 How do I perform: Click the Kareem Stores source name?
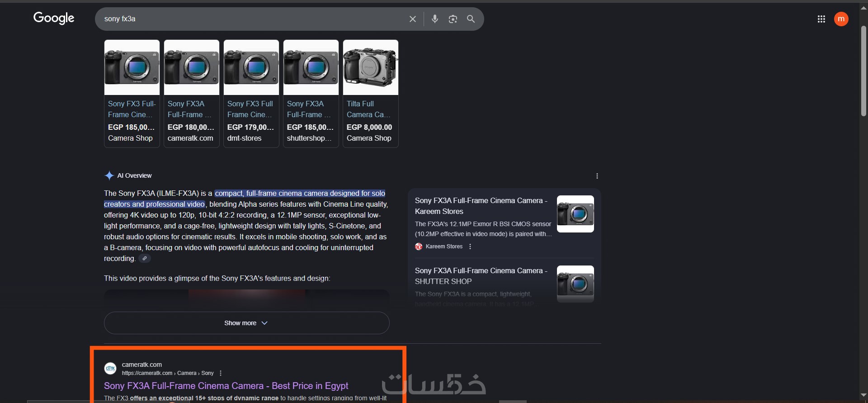[x=444, y=247]
